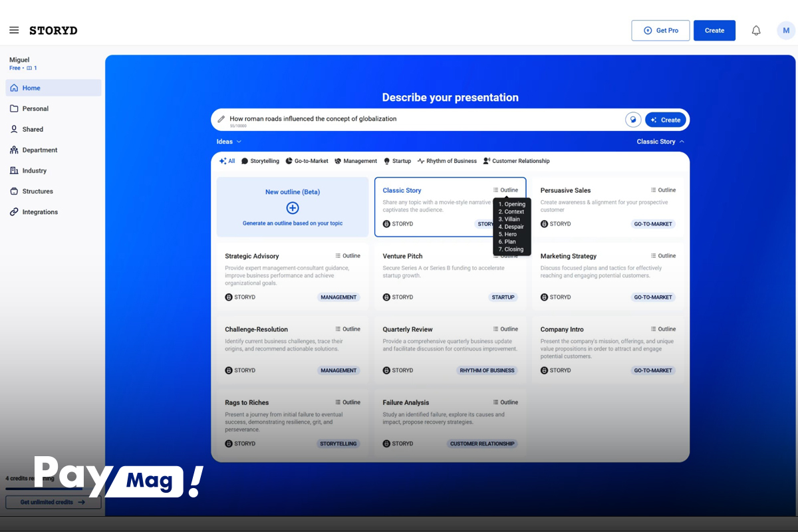Click 'Get unlimited credits' button
Viewport: 798px width, 532px height.
pos(53,502)
